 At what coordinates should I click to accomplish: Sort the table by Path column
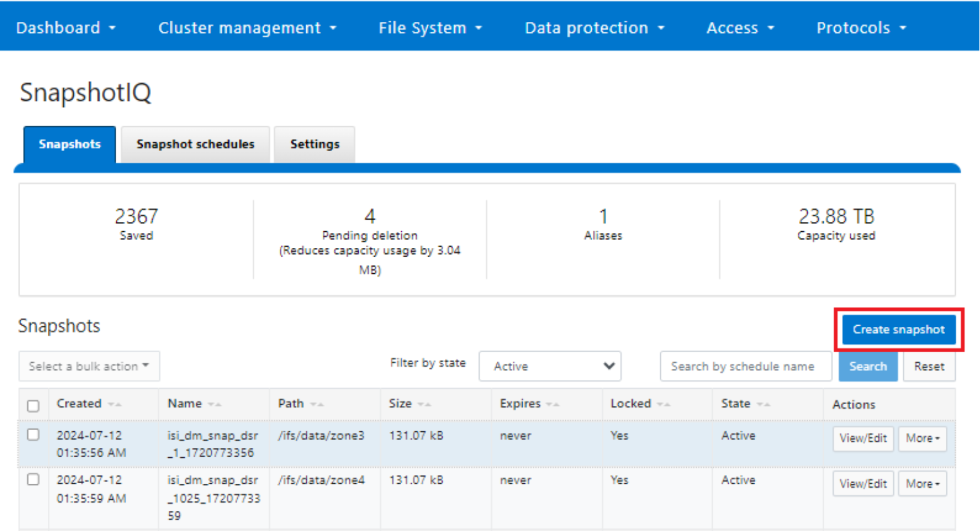point(301,404)
